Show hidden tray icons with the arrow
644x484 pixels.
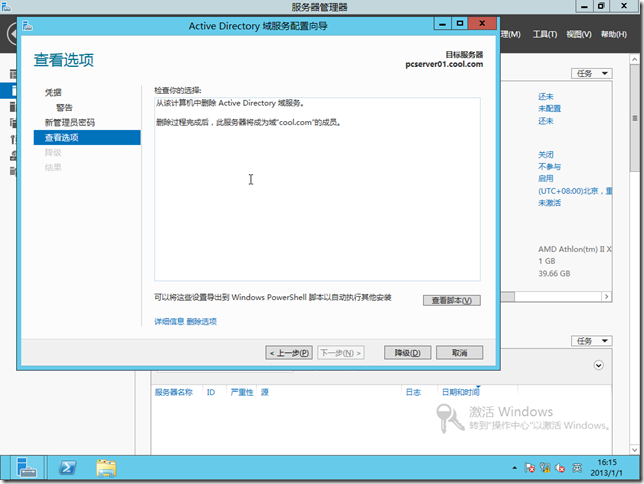coord(514,468)
